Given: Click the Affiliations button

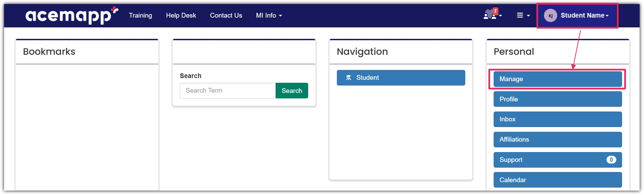Looking at the screenshot, I should point(557,139).
